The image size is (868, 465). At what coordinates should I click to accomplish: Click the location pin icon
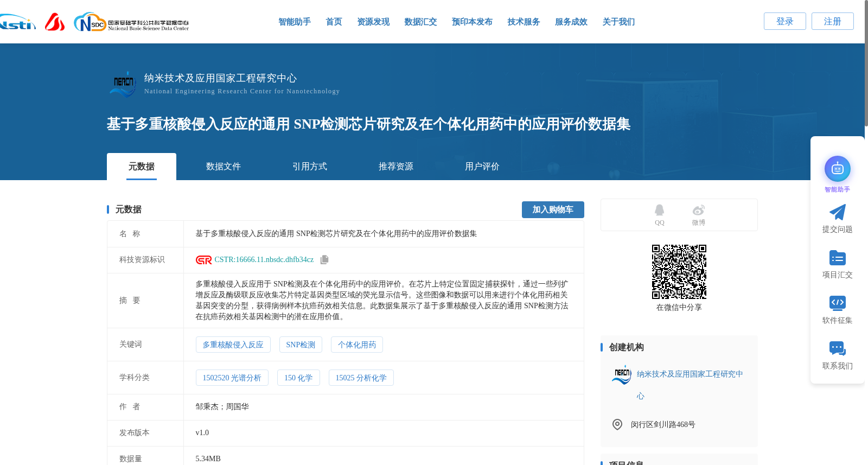coord(617,424)
